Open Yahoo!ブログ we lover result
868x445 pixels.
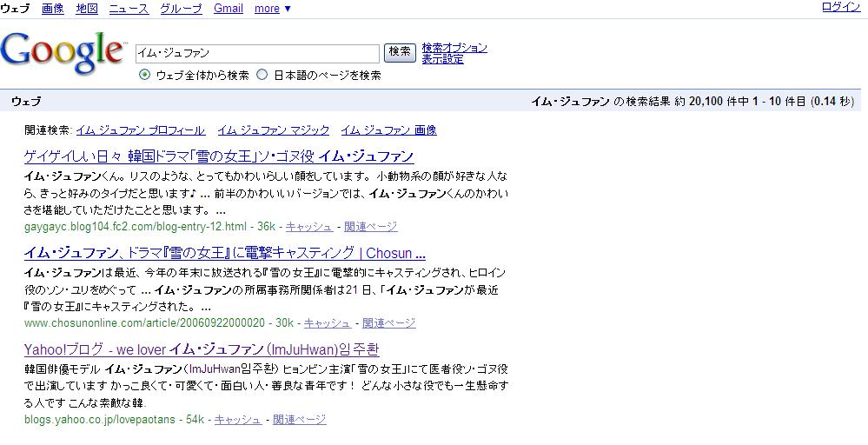coord(202,349)
